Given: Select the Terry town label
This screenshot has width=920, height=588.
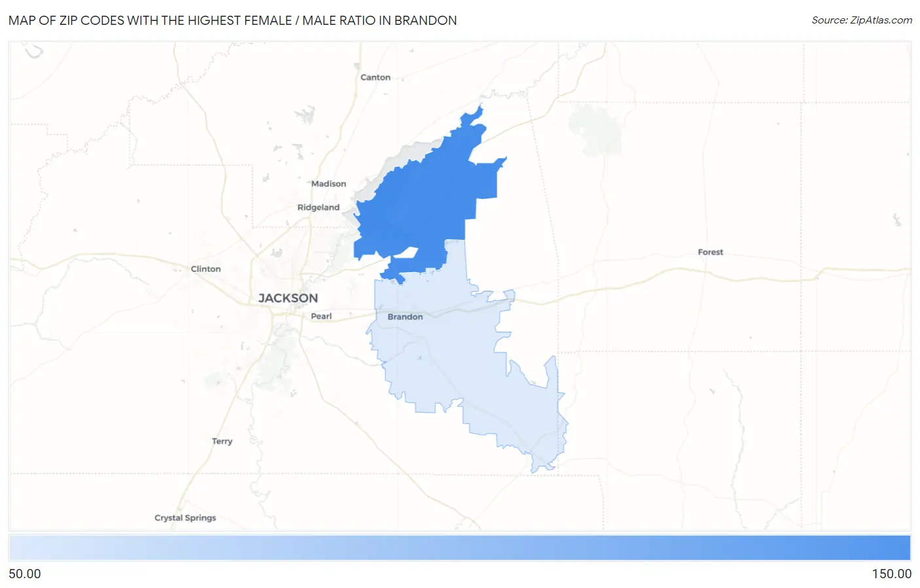Looking at the screenshot, I should (222, 441).
